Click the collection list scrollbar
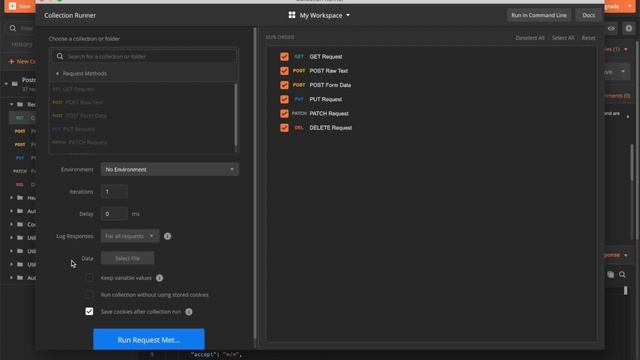This screenshot has width=640, height=360. point(236,115)
